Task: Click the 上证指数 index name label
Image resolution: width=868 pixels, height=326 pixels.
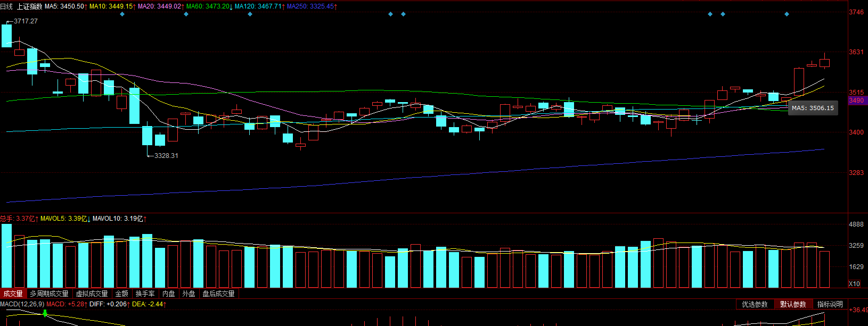Action: 29,6
